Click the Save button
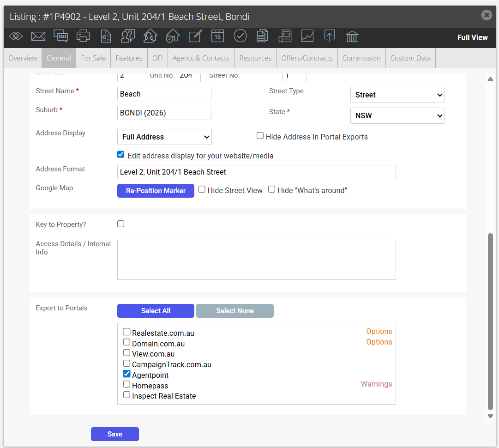Image resolution: width=499 pixels, height=448 pixels. 115,434
